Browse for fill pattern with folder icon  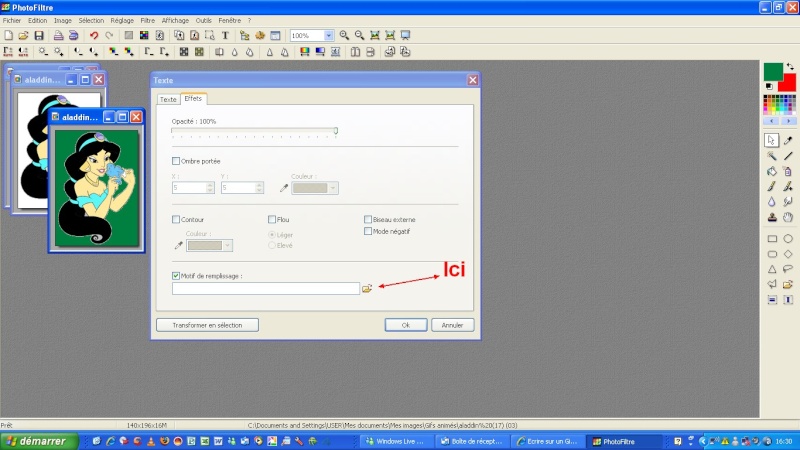[367, 289]
